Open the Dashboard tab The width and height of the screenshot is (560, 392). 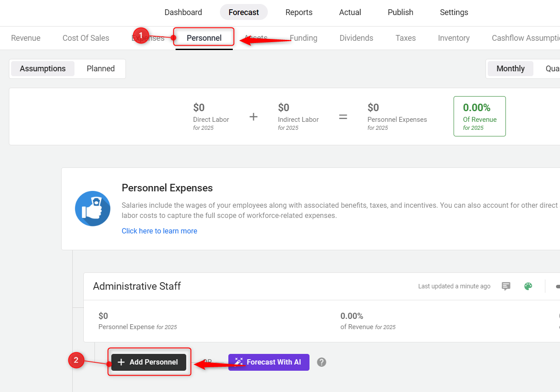point(183,12)
